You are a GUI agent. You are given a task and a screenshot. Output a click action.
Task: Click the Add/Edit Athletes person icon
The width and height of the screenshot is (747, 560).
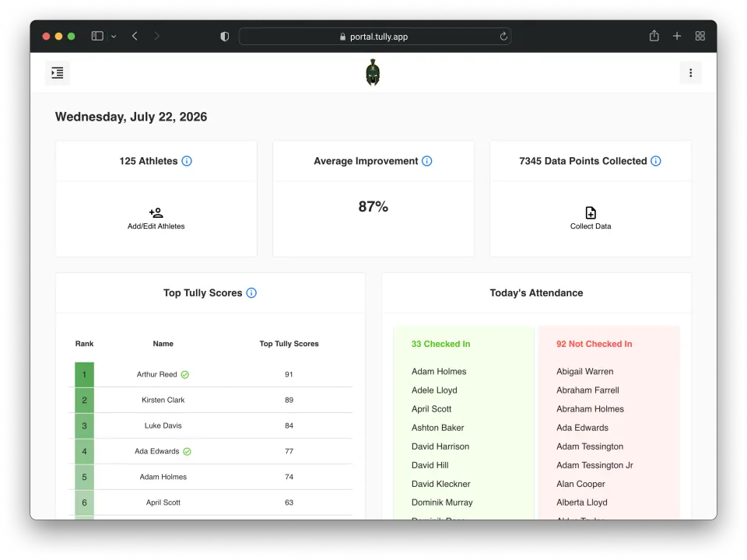tap(156, 212)
